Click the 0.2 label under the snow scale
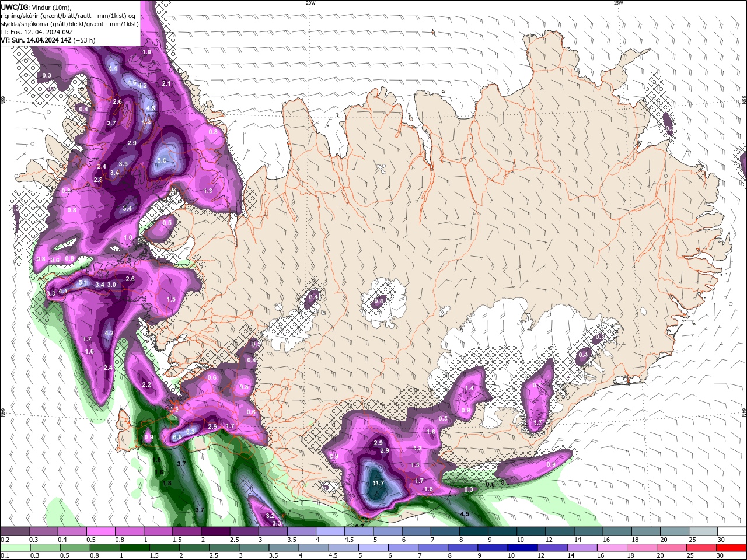 click(5, 540)
